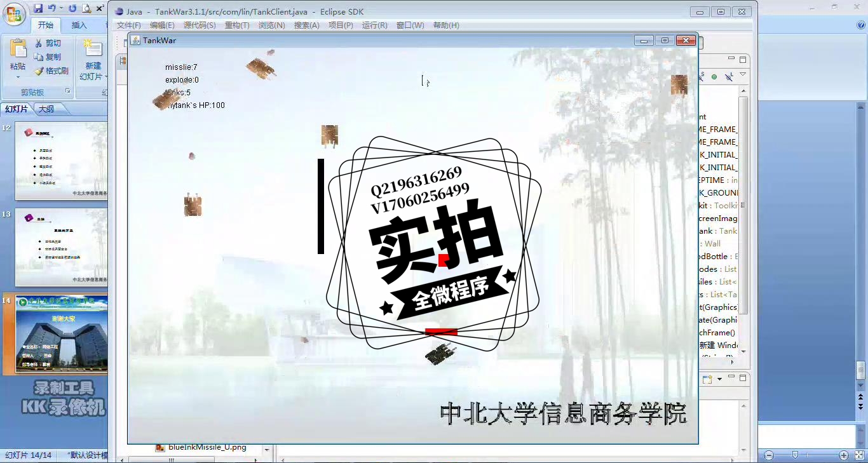Open Eclipse 搜索(A) menu
The image size is (868, 463).
[x=306, y=25]
